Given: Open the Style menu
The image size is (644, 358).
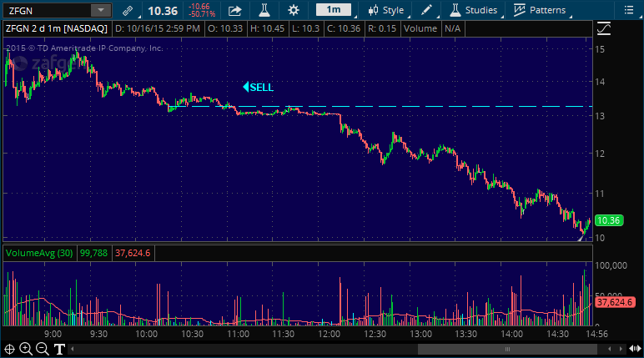Looking at the screenshot, I should pyautogui.click(x=386, y=10).
